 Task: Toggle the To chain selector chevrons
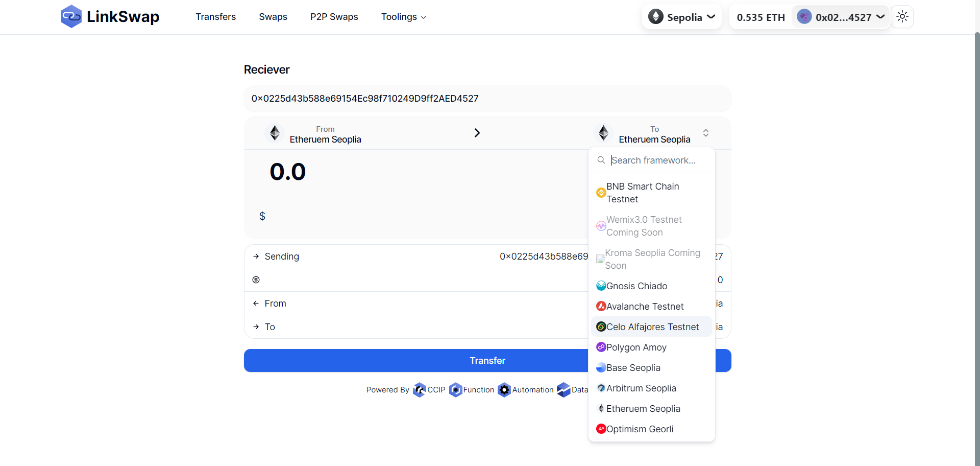point(706,133)
